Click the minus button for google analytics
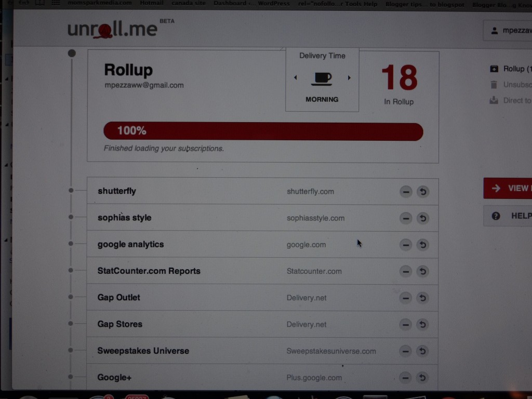532x399 pixels. [x=406, y=245]
